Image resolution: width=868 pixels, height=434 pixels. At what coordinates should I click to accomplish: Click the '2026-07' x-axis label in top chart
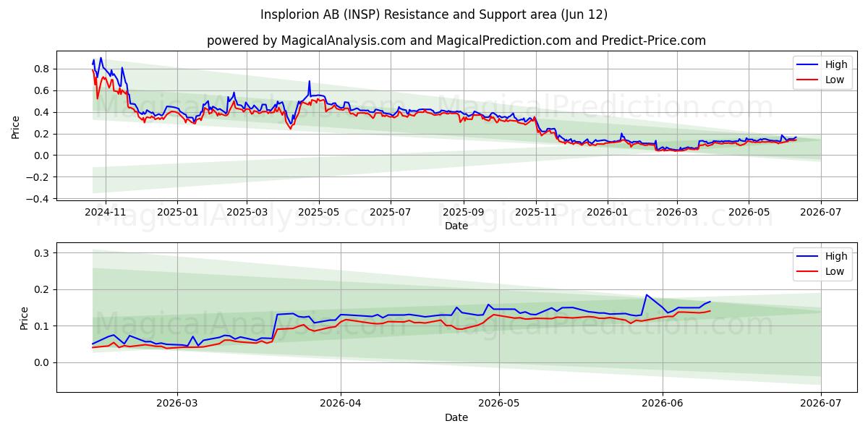tap(821, 213)
